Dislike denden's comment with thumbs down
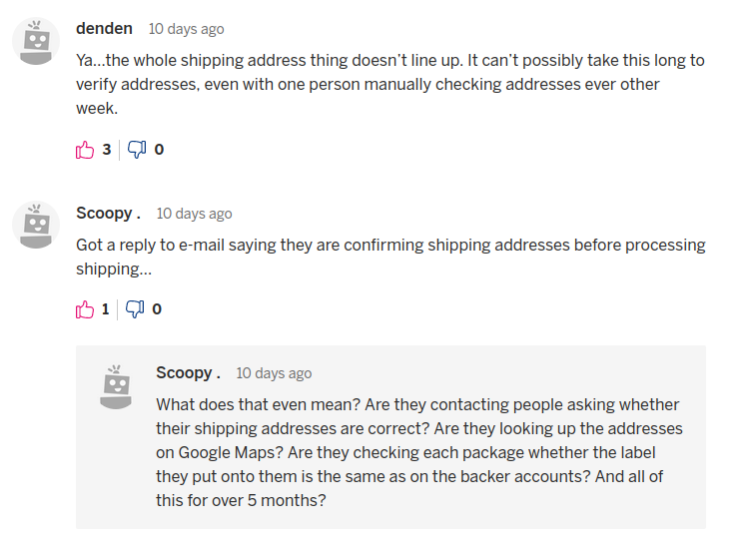This screenshot has height=548, width=756. coord(137,150)
